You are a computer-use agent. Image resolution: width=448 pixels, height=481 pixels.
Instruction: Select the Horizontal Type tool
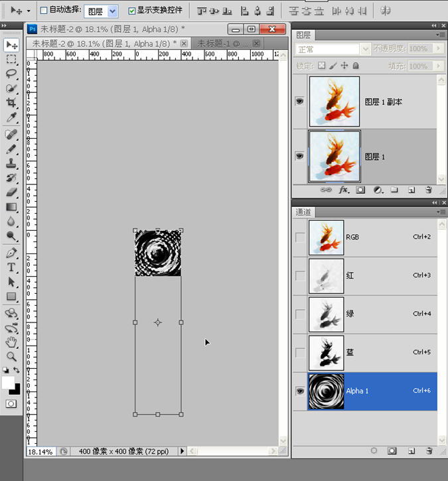coord(11,267)
